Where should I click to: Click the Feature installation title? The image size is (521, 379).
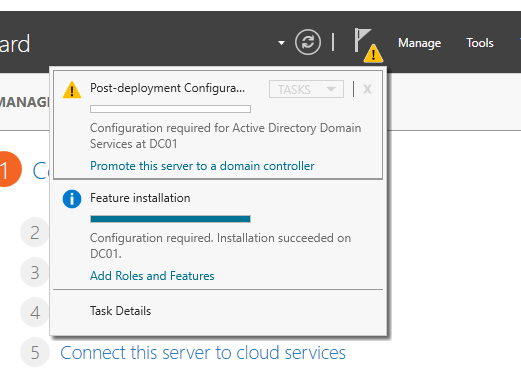[140, 198]
